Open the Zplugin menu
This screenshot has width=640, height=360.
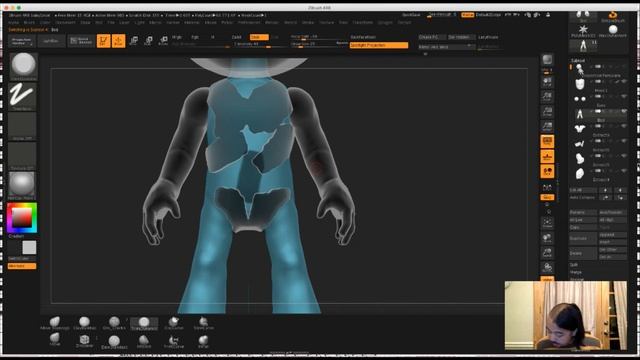385,22
